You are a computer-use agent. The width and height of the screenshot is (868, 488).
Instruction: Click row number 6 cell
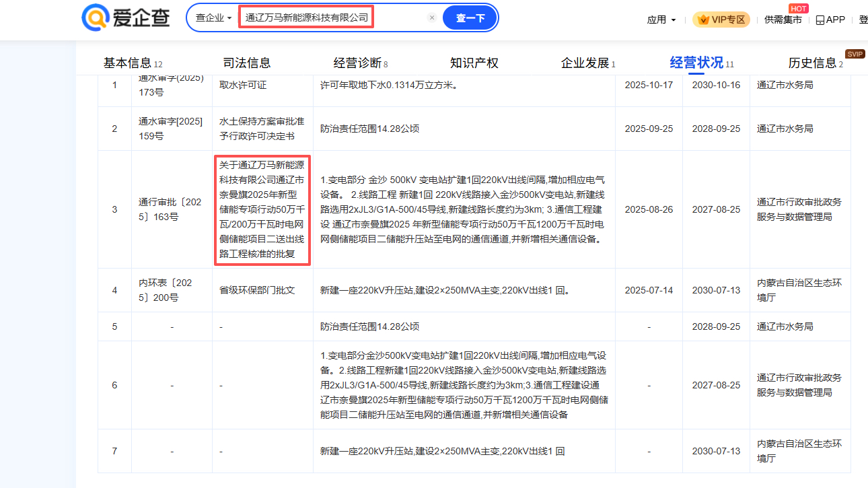[114, 385]
